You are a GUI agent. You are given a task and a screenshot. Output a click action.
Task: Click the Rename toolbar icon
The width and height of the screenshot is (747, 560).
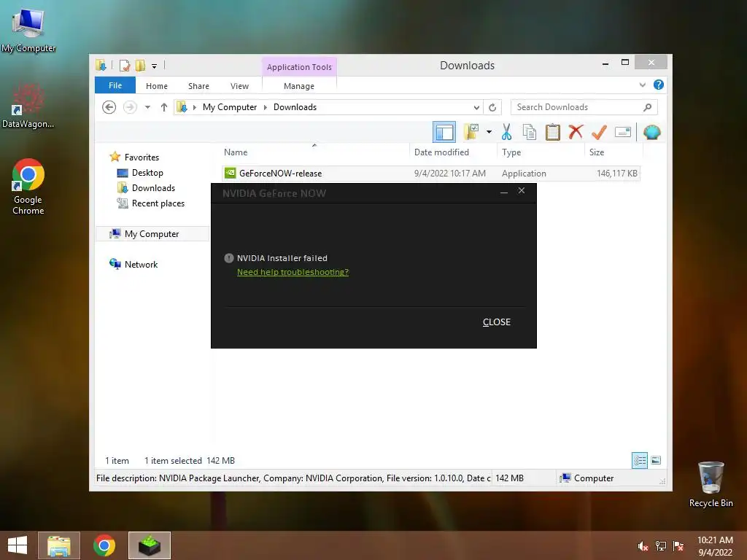(x=623, y=132)
